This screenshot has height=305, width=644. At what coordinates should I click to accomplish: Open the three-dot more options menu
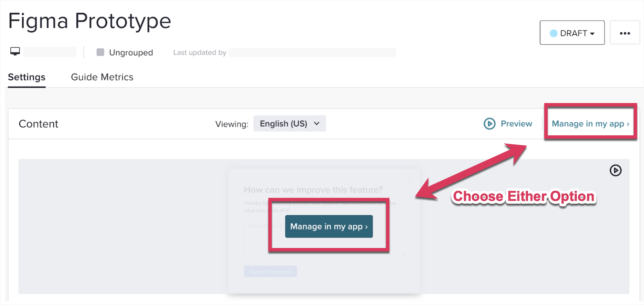pyautogui.click(x=625, y=33)
